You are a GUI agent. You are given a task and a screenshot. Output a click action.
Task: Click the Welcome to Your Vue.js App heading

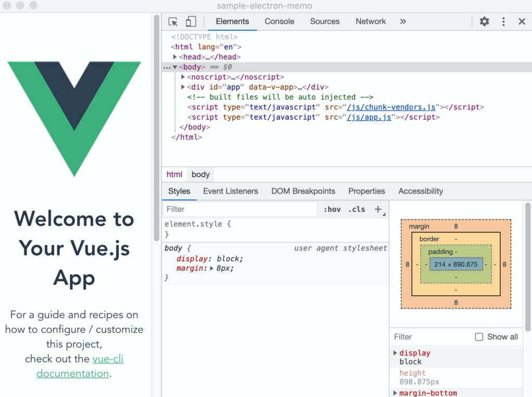[74, 248]
